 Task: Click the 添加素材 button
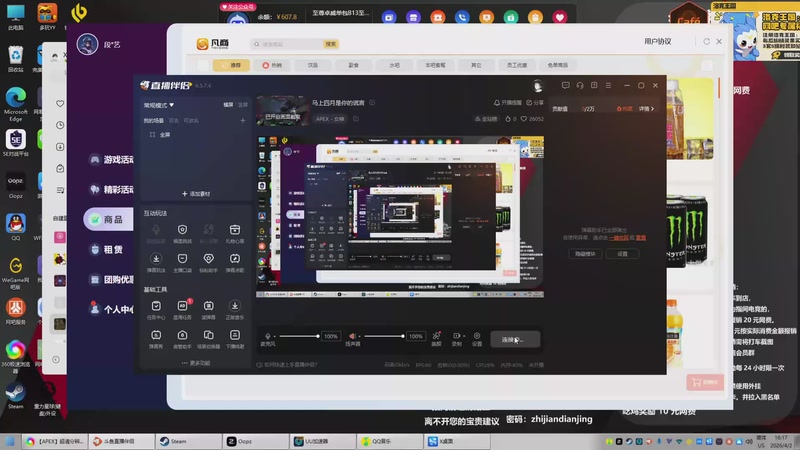(x=196, y=194)
